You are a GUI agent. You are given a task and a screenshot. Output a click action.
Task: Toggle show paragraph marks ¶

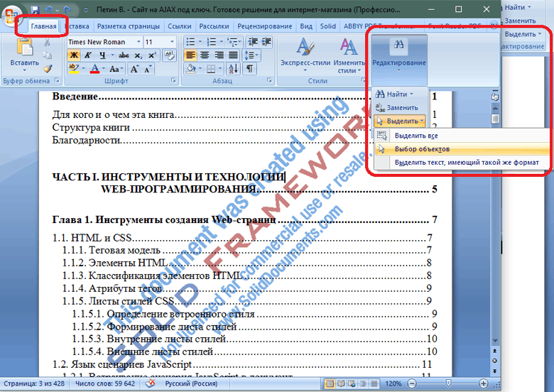(x=249, y=68)
